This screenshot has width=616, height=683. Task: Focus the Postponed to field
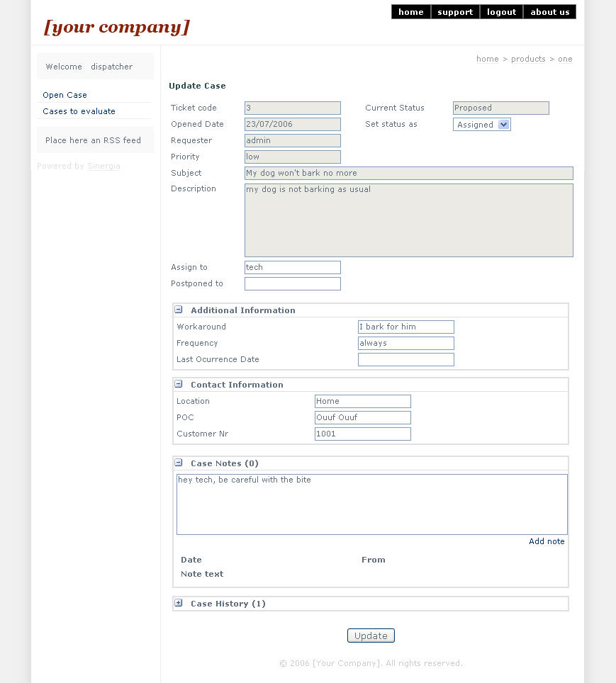pyautogui.click(x=292, y=283)
